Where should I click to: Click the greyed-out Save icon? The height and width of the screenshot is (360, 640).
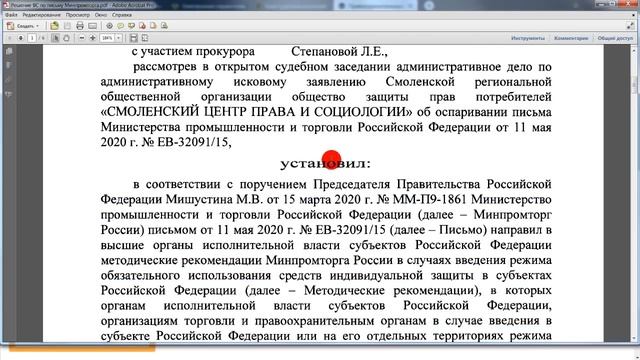pos(67,26)
